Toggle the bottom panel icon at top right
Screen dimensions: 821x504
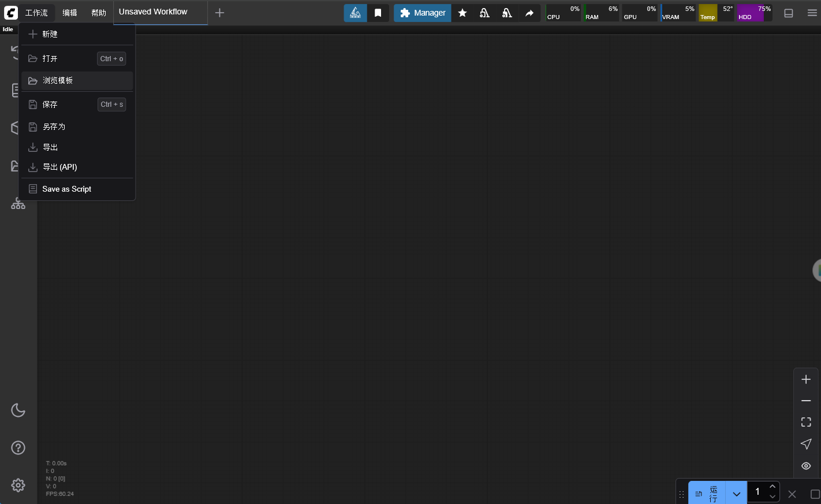788,13
